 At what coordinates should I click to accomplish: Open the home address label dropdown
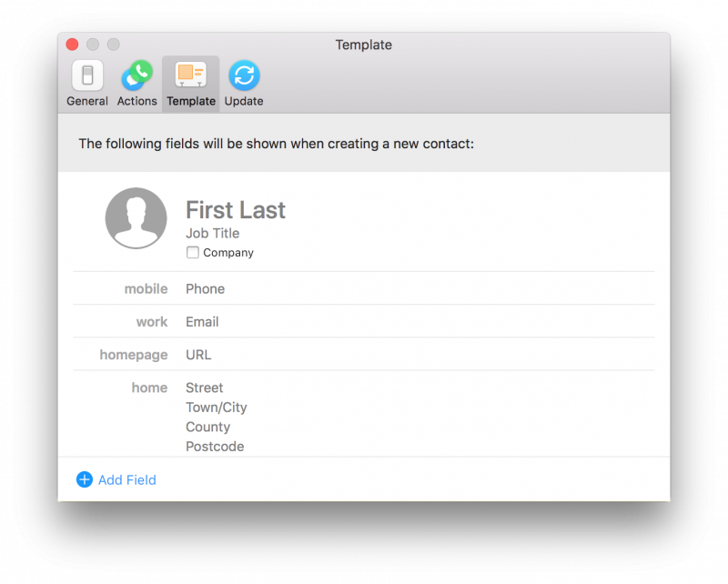pos(149,388)
